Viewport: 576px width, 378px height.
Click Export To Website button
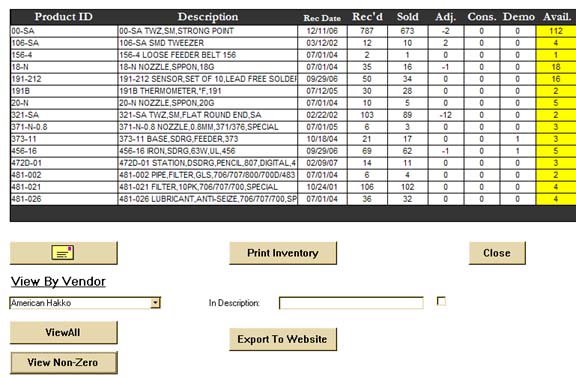(283, 339)
